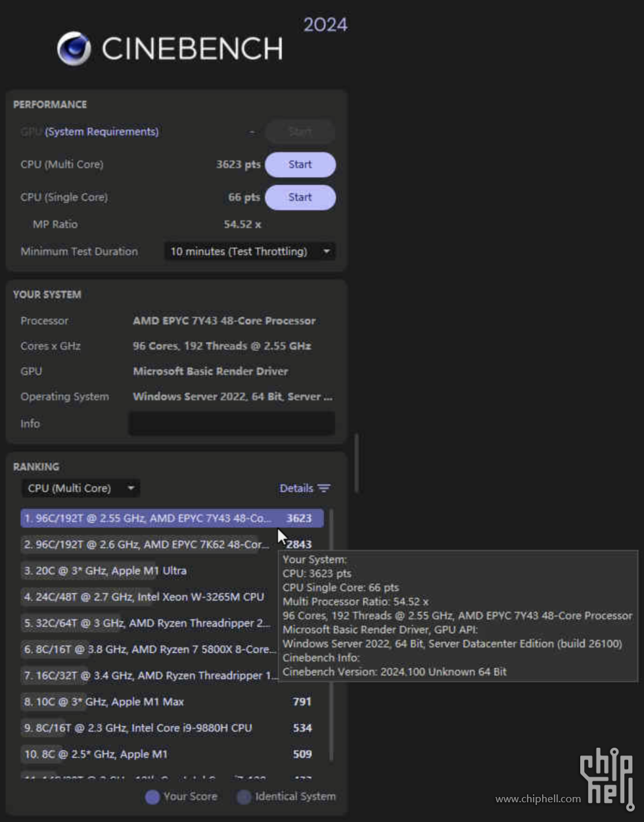The height and width of the screenshot is (822, 644).
Task: Select the Apple M1 Max ranking entry
Action: pos(172,702)
